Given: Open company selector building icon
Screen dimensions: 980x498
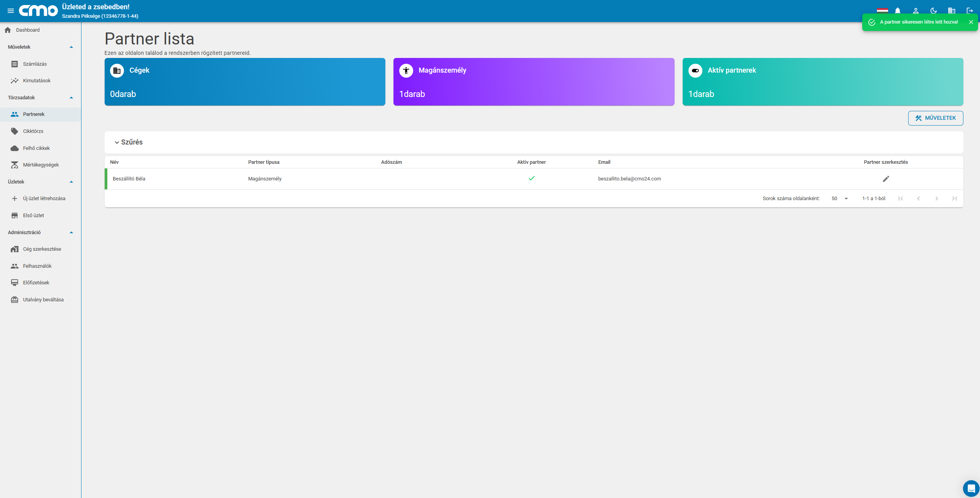Looking at the screenshot, I should (x=951, y=11).
